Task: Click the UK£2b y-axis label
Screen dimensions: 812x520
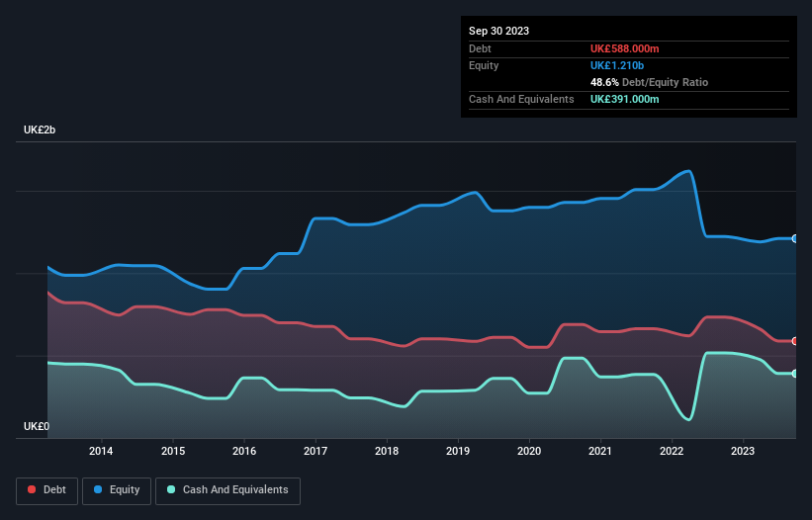Action: pos(41,130)
